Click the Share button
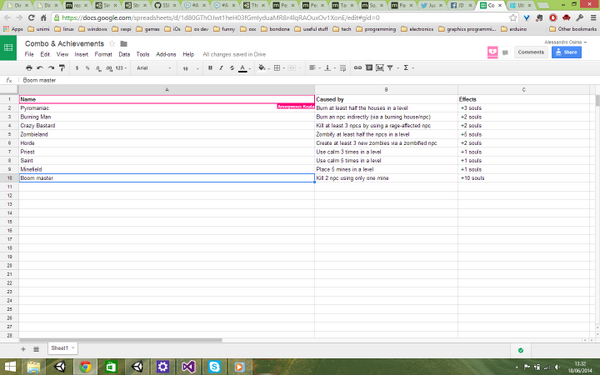600x375 pixels. point(566,52)
